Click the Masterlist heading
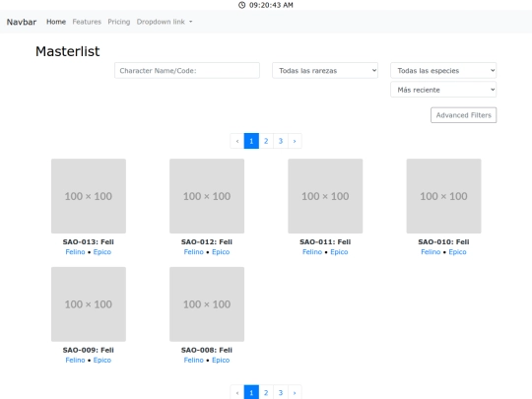The width and height of the screenshot is (532, 399). pos(68,51)
